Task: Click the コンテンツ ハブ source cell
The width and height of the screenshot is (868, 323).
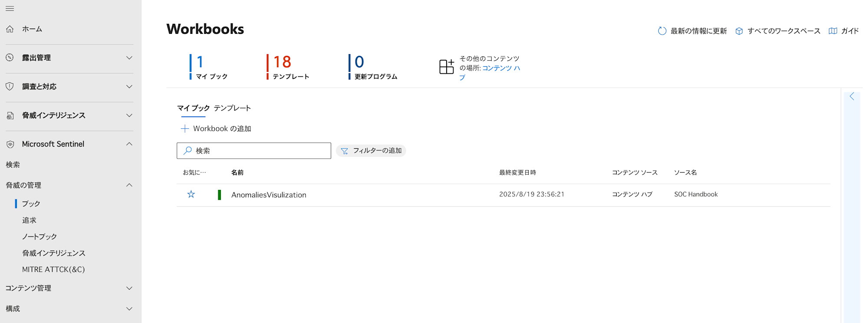Action: 632,194
